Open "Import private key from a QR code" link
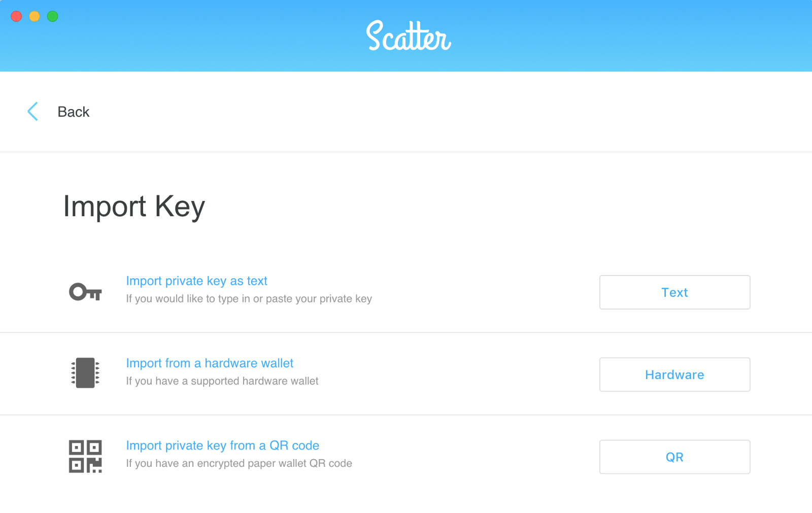The width and height of the screenshot is (812, 513). click(x=222, y=446)
